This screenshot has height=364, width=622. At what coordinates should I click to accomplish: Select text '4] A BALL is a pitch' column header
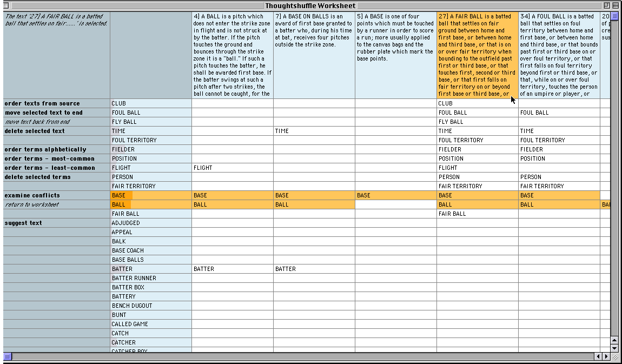[233, 55]
